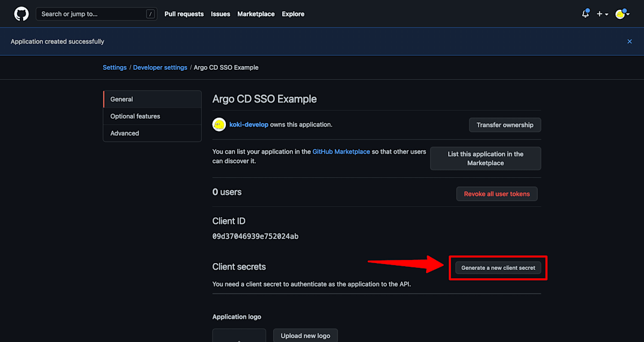This screenshot has height=342, width=644.
Task: Focus the Search or jump to field
Action: [97, 14]
